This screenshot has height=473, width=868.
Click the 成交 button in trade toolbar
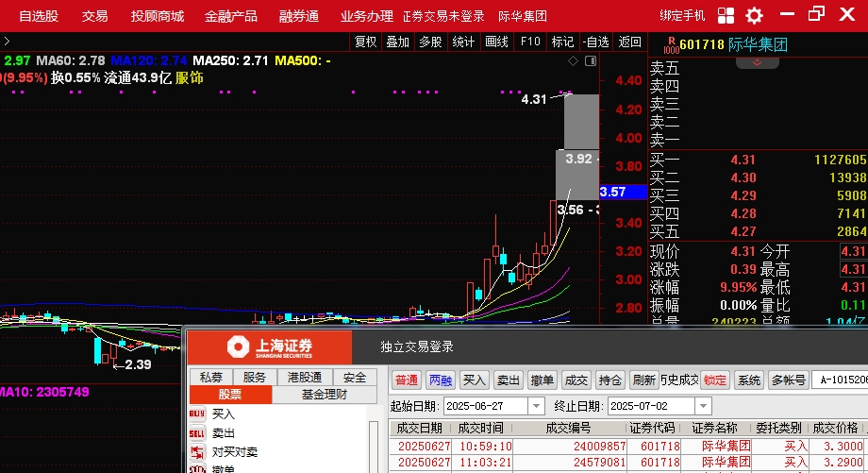(576, 380)
